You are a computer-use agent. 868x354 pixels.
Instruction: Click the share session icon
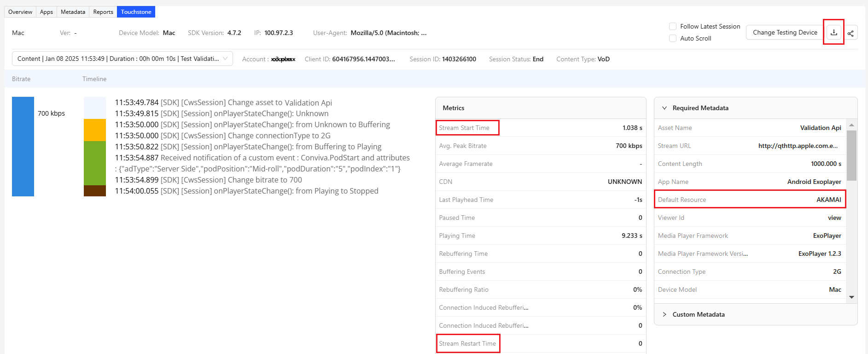click(851, 33)
